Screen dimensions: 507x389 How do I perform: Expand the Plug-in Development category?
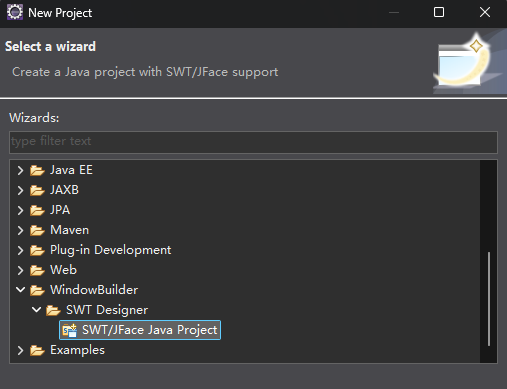[20, 250]
